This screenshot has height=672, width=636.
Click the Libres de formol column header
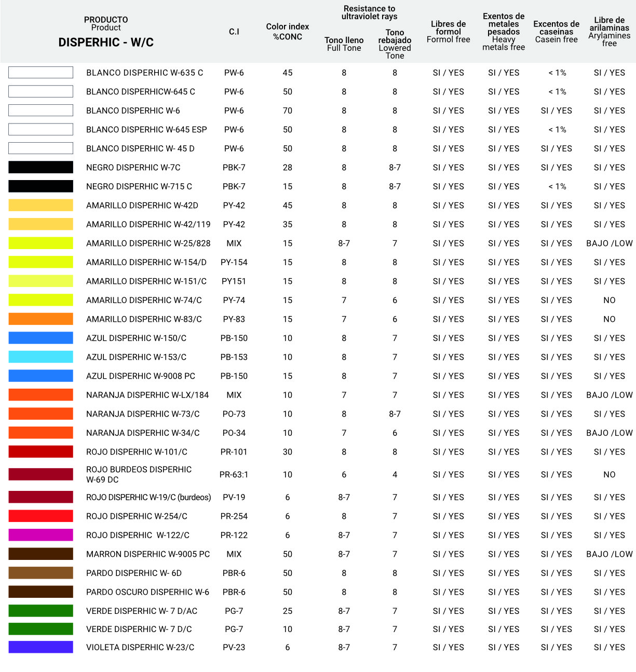[448, 32]
